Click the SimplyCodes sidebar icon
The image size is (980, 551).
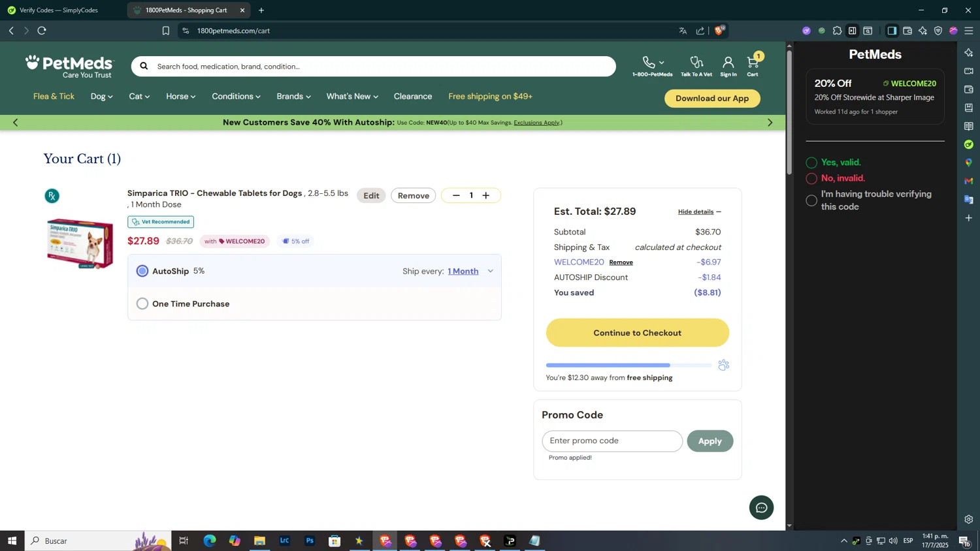[968, 144]
